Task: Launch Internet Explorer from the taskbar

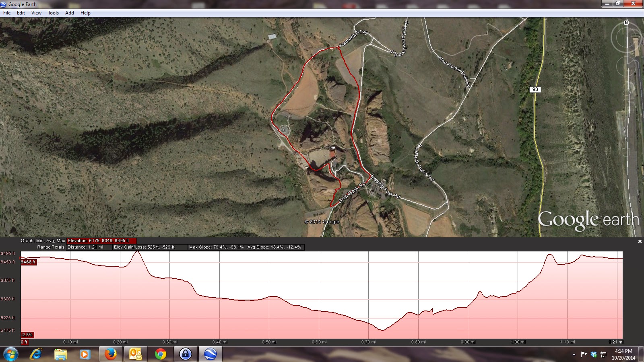Action: (36, 354)
